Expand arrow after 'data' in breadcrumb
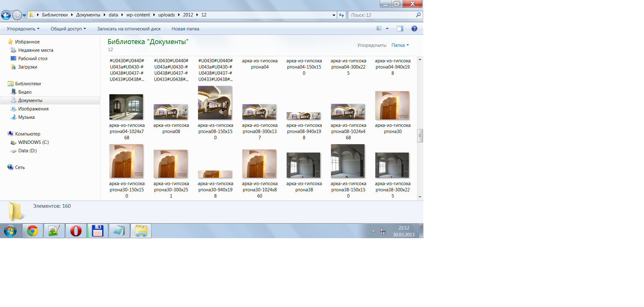This screenshot has width=644, height=307. coord(122,15)
